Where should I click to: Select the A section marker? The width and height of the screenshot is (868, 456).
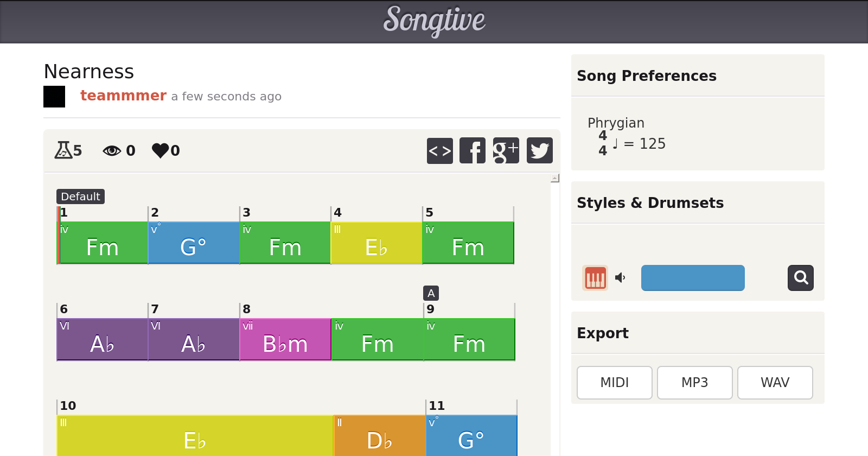[431, 293]
